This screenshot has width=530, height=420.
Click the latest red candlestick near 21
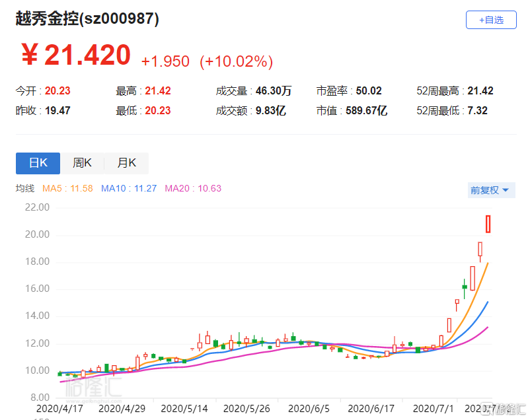[x=488, y=224]
